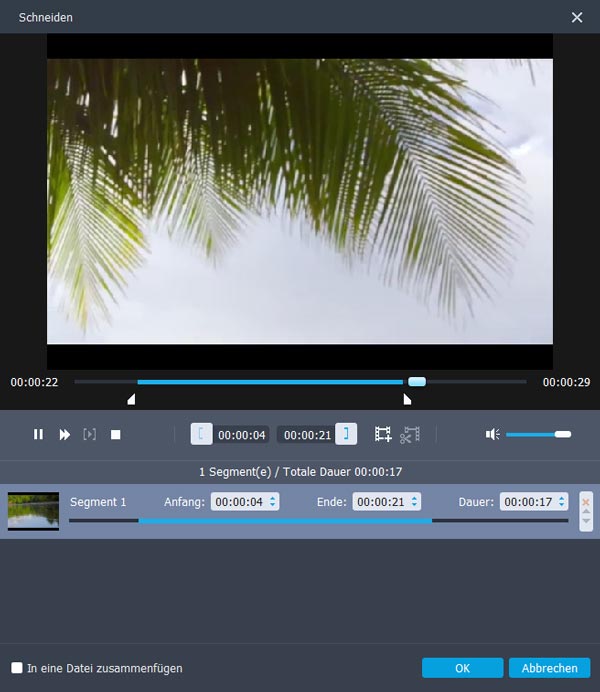Add a new segment with film-plus icon
This screenshot has height=692, width=600.
tap(383, 434)
